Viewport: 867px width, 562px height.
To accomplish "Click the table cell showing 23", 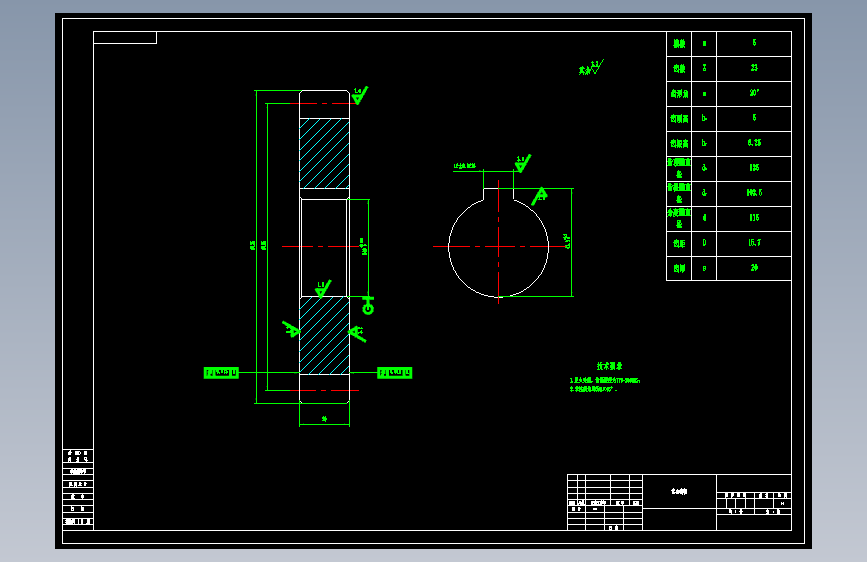I will pyautogui.click(x=754, y=68).
